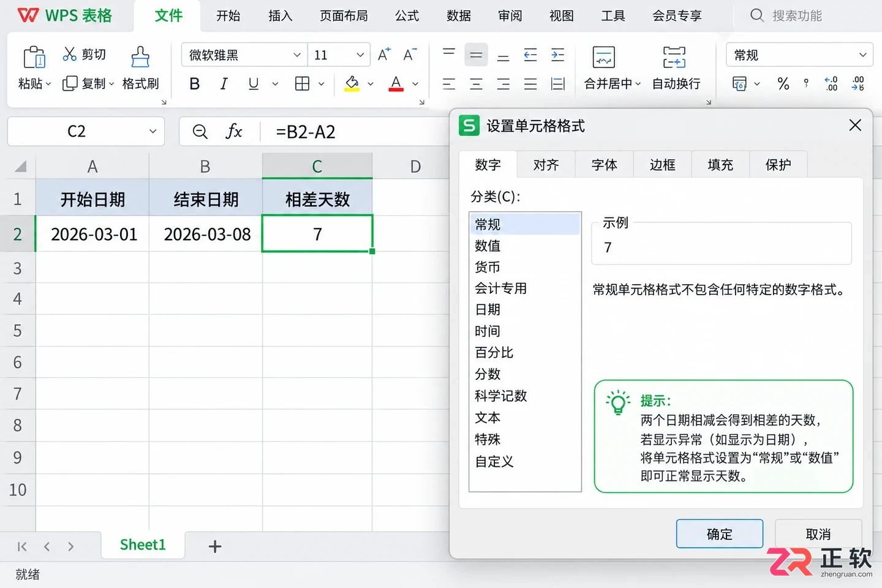Open the fill color dropdown arrow
The image size is (882, 588).
point(371,84)
